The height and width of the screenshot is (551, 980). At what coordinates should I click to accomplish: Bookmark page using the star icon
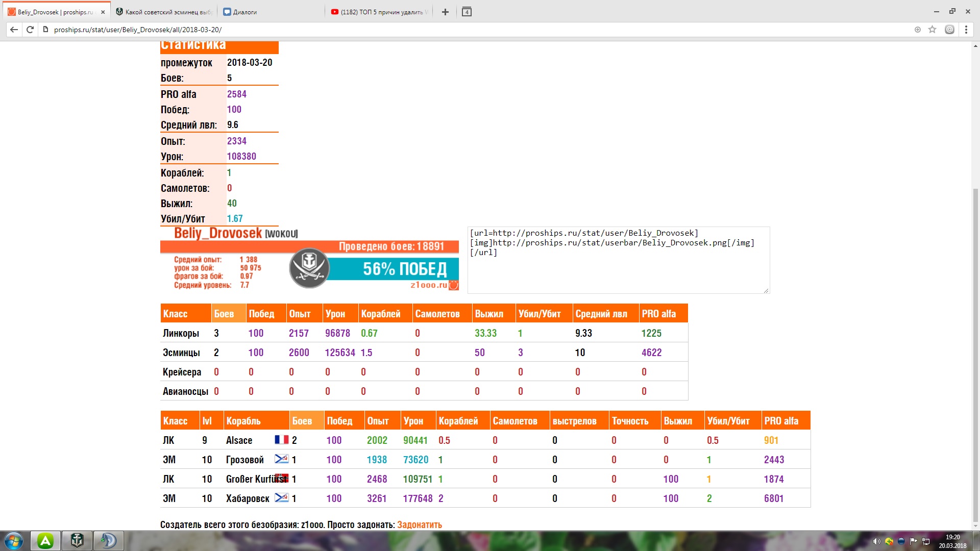point(932,30)
